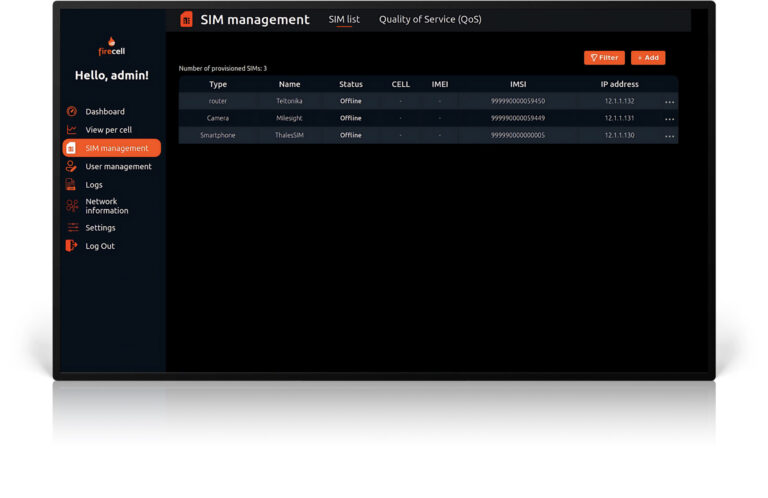Click the SIM card icon in sidebar

pyautogui.click(x=71, y=148)
